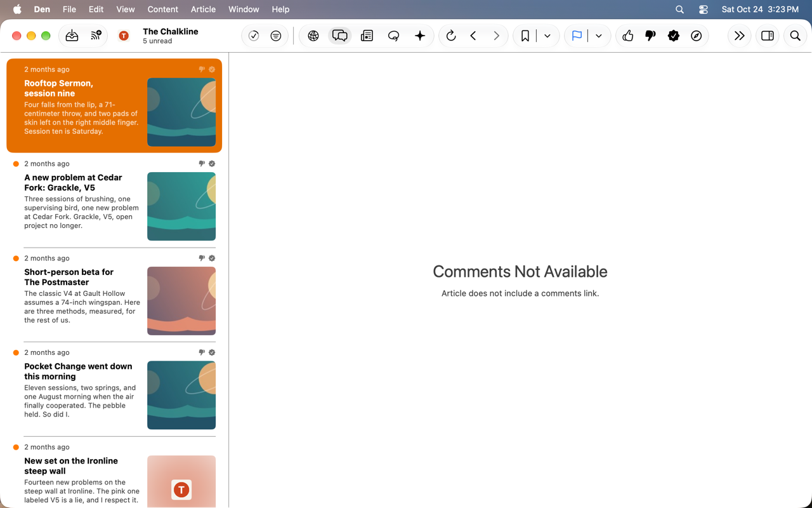
Task: Go back with left chevron
Action: click(x=473, y=36)
